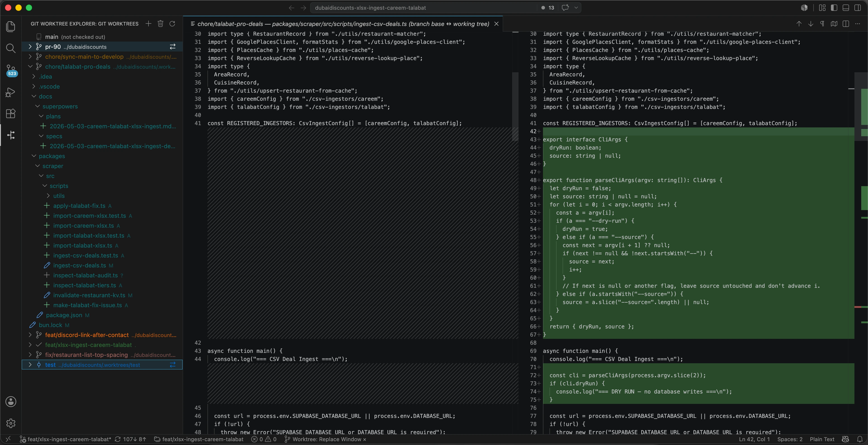Open the Accounts menu icon

11,402
